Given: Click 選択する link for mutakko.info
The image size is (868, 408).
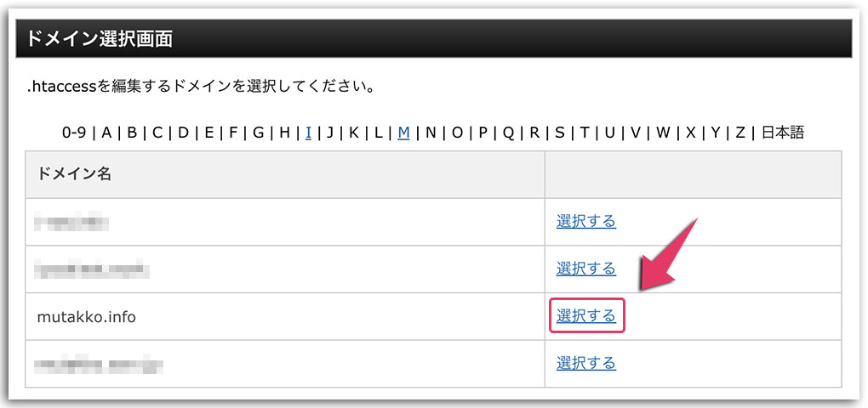Looking at the screenshot, I should 585,316.
